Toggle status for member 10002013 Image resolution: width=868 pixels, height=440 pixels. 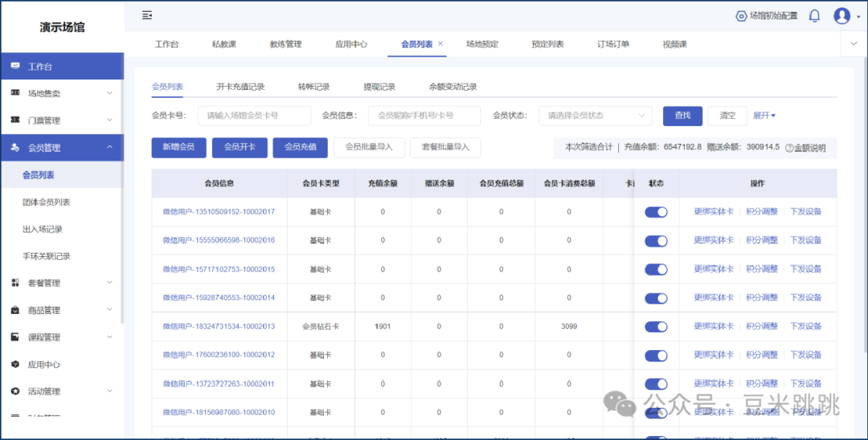(x=656, y=327)
